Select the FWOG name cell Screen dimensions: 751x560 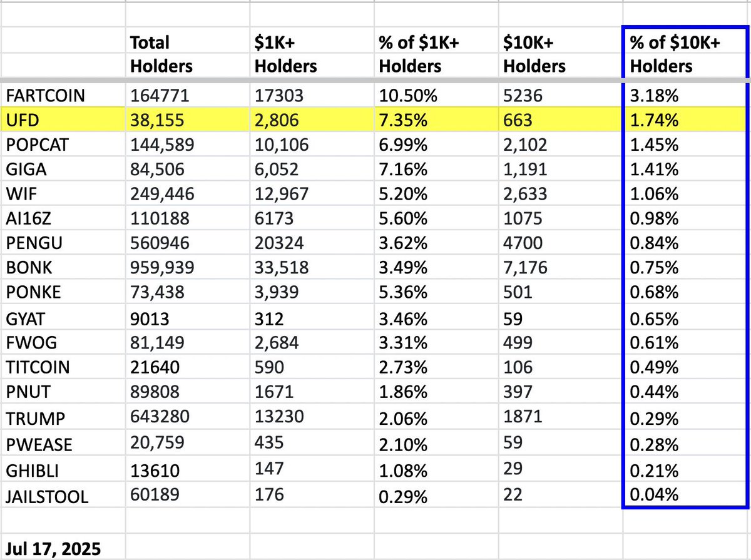point(63,343)
